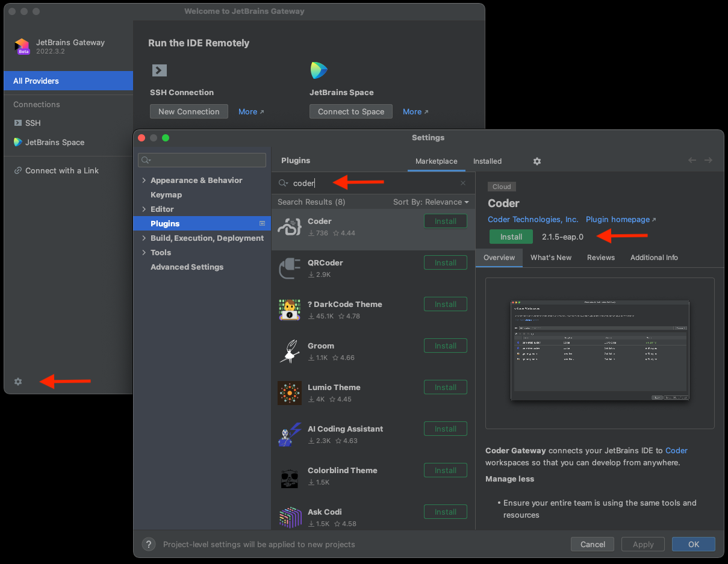Open the Plugin homepage link
Screen dimensions: 728x564
[621, 220]
